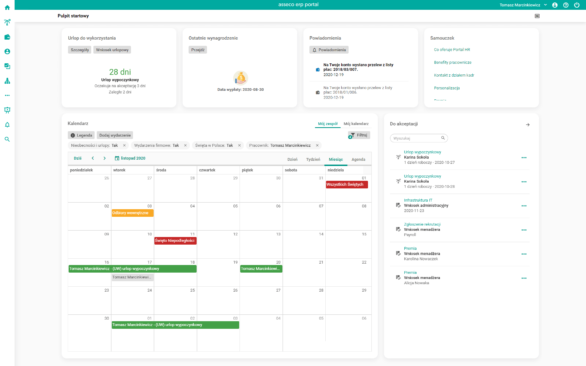Open the green vacation event starting December 1

(175, 325)
